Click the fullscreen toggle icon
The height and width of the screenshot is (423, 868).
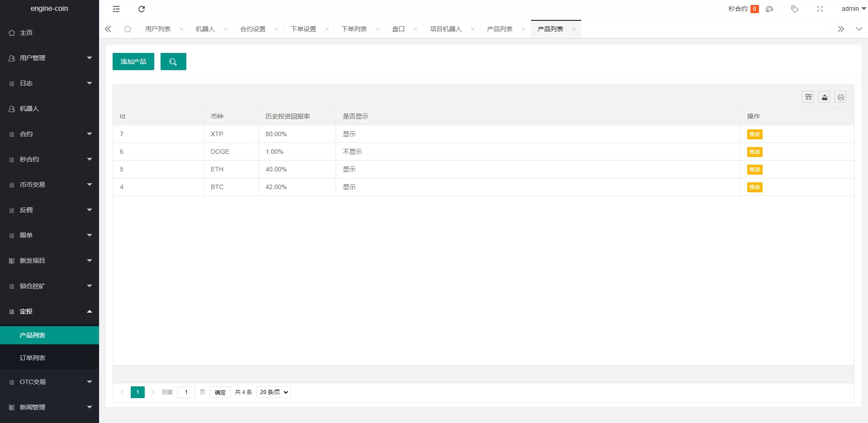tap(820, 9)
